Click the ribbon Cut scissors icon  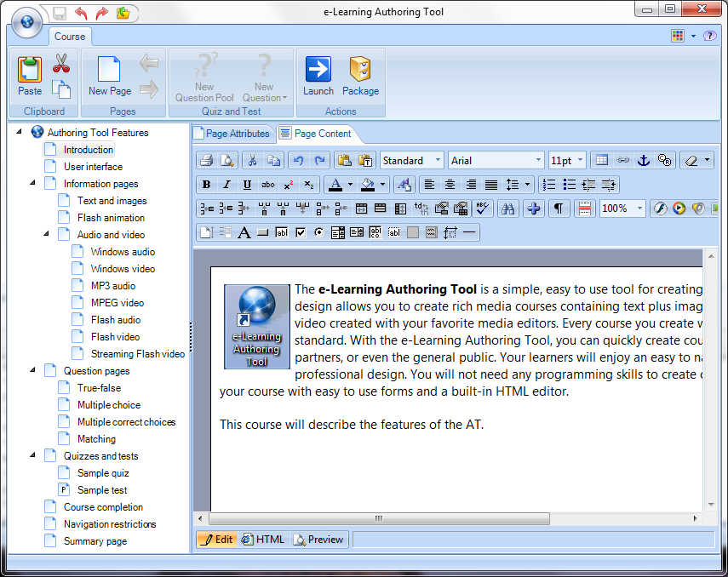[60, 63]
